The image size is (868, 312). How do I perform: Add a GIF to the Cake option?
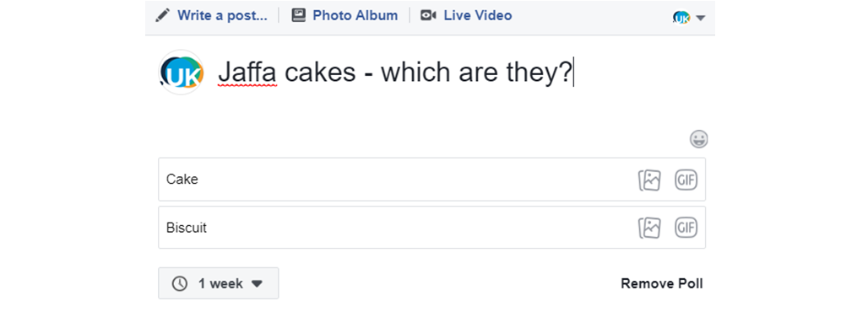686,180
